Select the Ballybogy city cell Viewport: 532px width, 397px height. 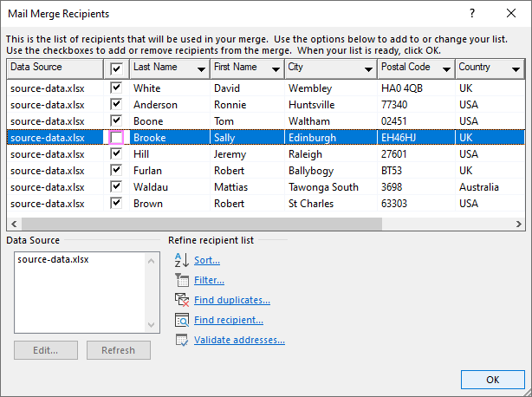tap(331, 171)
